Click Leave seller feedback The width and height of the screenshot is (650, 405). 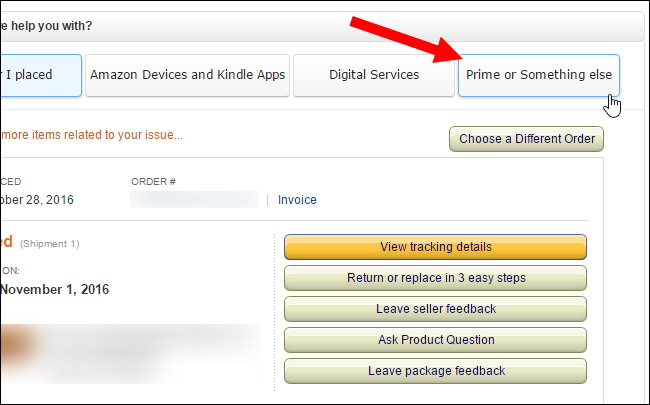click(x=435, y=309)
